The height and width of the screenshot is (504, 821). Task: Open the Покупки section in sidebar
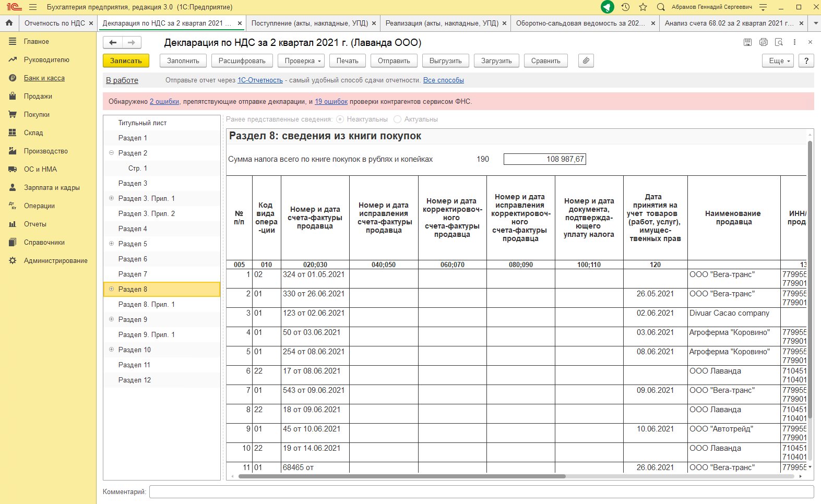point(37,115)
